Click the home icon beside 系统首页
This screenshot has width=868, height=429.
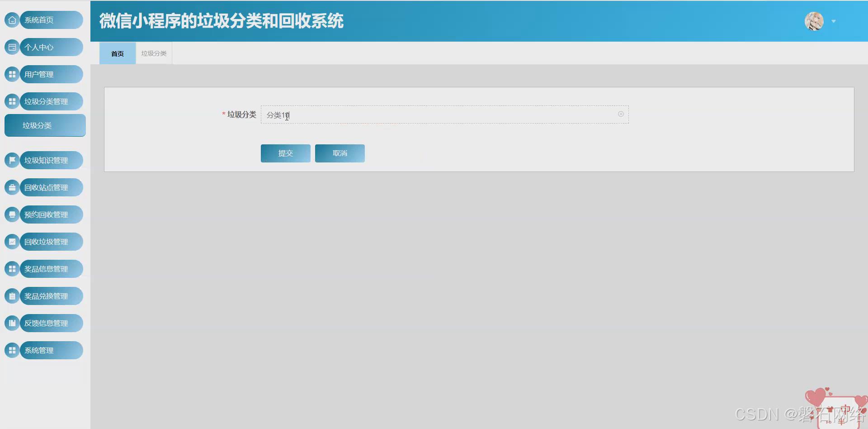[x=12, y=20]
